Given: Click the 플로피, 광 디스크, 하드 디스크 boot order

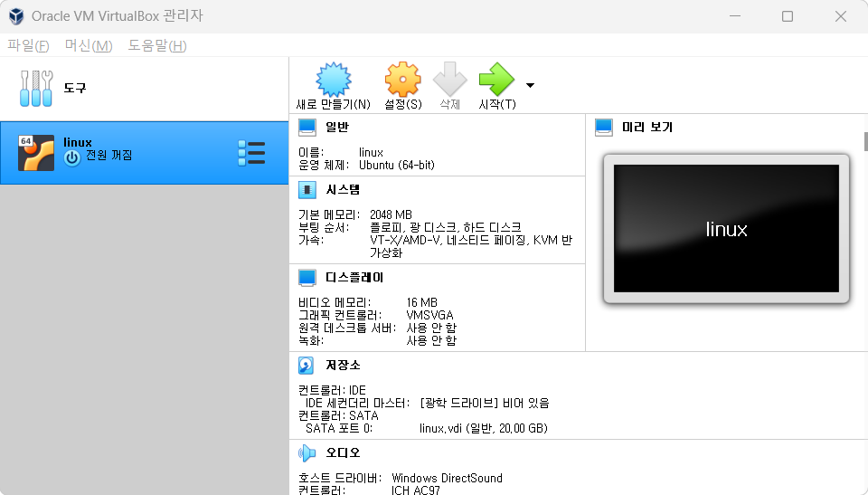Looking at the screenshot, I should point(446,227).
